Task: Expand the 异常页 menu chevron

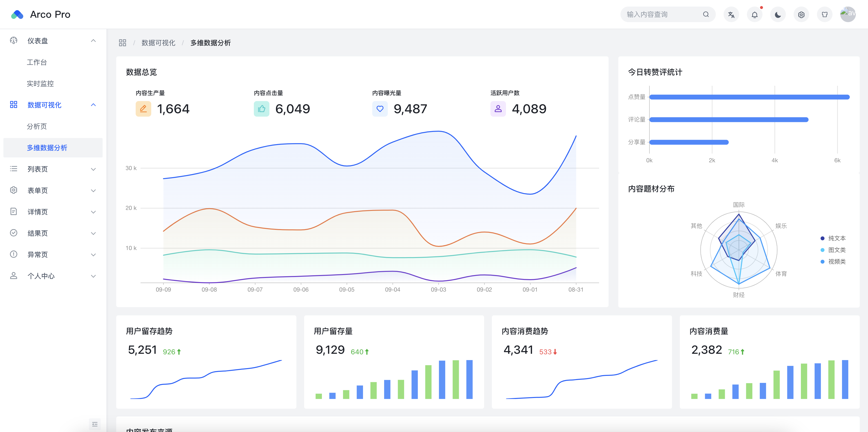Action: [x=93, y=255]
